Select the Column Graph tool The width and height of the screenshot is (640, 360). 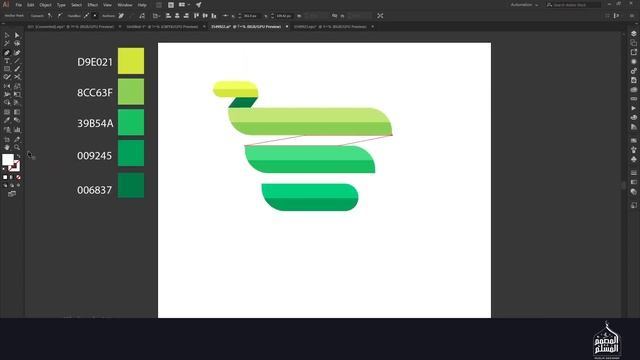pyautogui.click(x=17, y=130)
